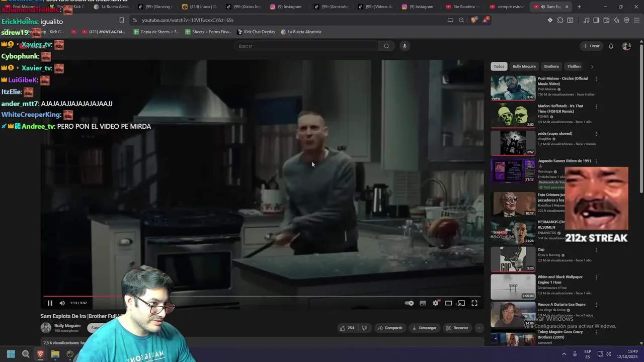Open the browser hamburger main menu

pyautogui.click(x=636, y=20)
